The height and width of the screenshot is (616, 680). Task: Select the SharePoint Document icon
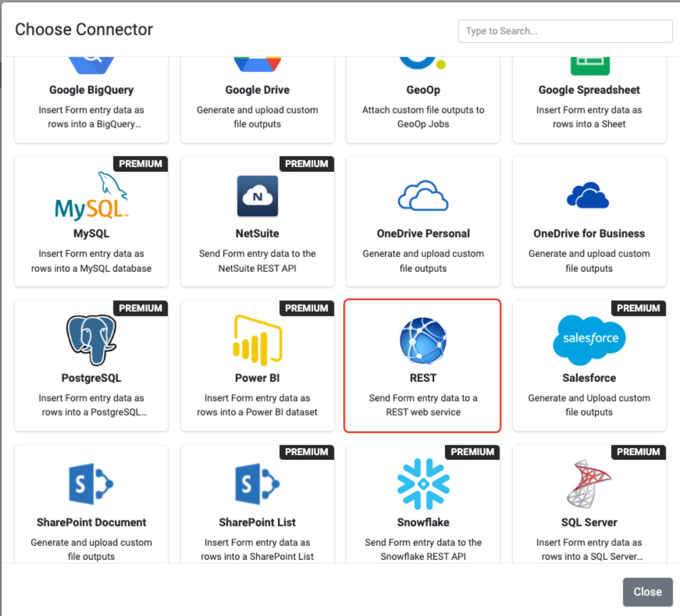click(x=91, y=484)
